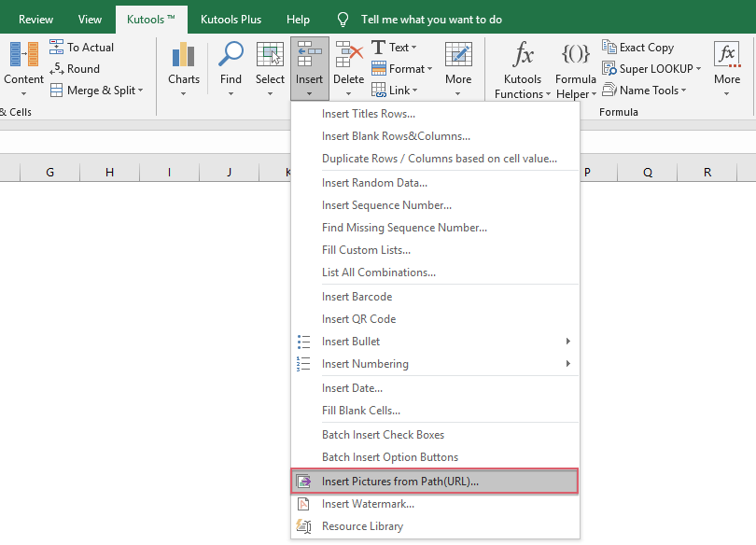Open Kutools Functions
The image size is (756, 545).
pyautogui.click(x=522, y=65)
